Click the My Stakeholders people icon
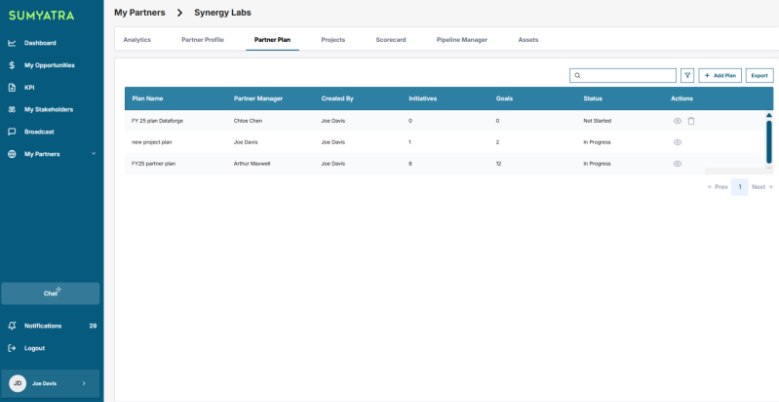The height and width of the screenshot is (402, 779). coord(12,109)
